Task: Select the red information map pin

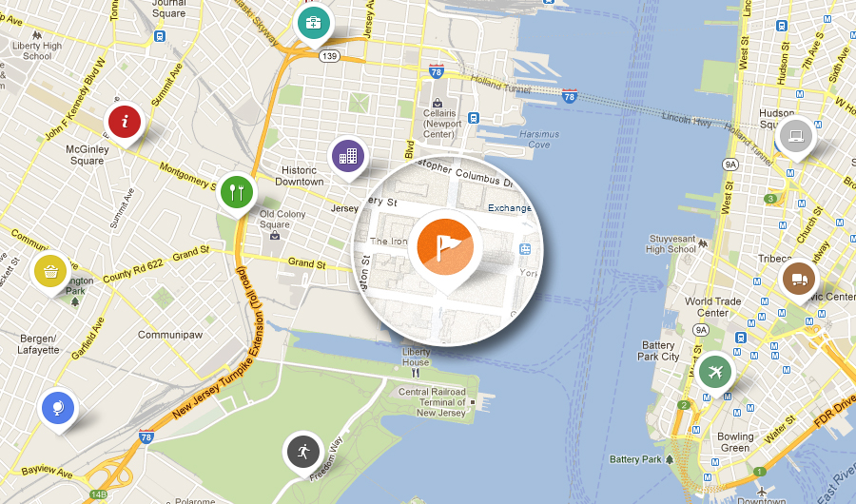Action: pos(125,121)
